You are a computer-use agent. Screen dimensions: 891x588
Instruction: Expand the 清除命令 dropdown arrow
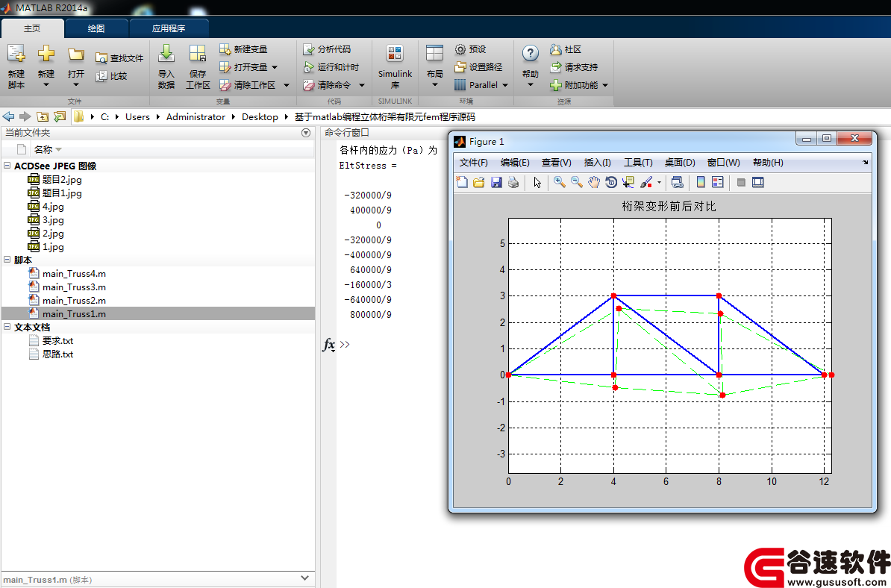click(x=361, y=85)
